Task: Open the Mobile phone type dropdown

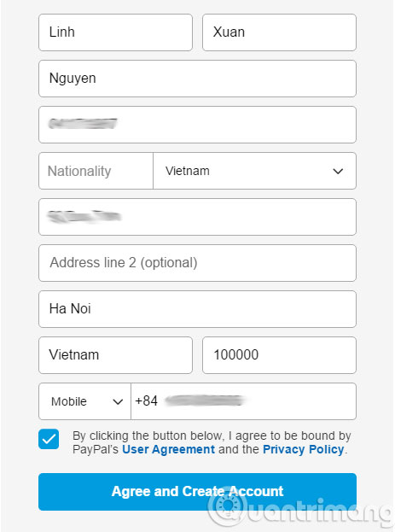Action: (x=84, y=401)
